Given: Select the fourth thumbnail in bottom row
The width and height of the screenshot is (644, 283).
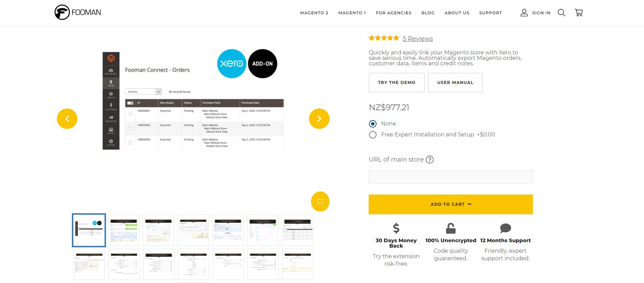Looking at the screenshot, I should point(194,264).
